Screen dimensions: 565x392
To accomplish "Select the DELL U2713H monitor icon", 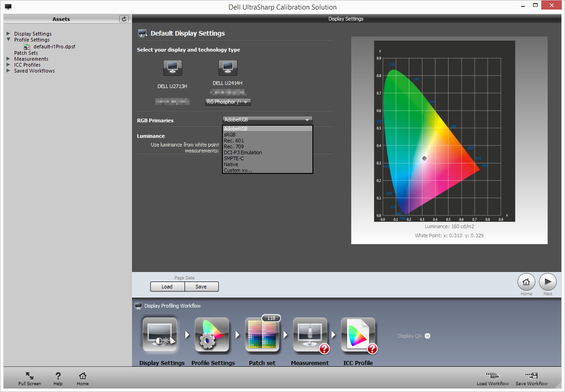I will pos(173,68).
